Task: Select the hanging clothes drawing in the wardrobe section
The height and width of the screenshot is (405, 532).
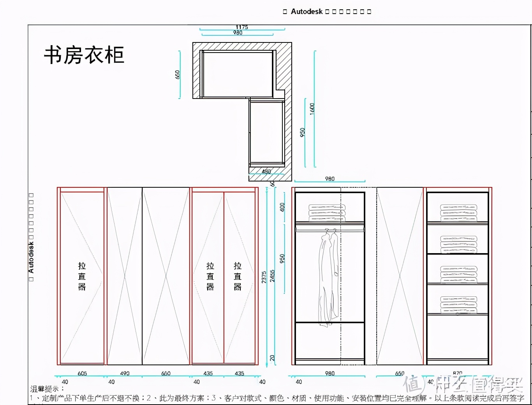Action: pos(328,278)
